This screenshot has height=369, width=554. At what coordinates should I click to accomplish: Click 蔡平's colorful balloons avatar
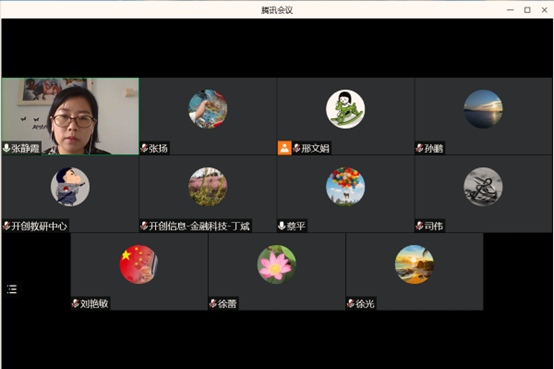346,187
